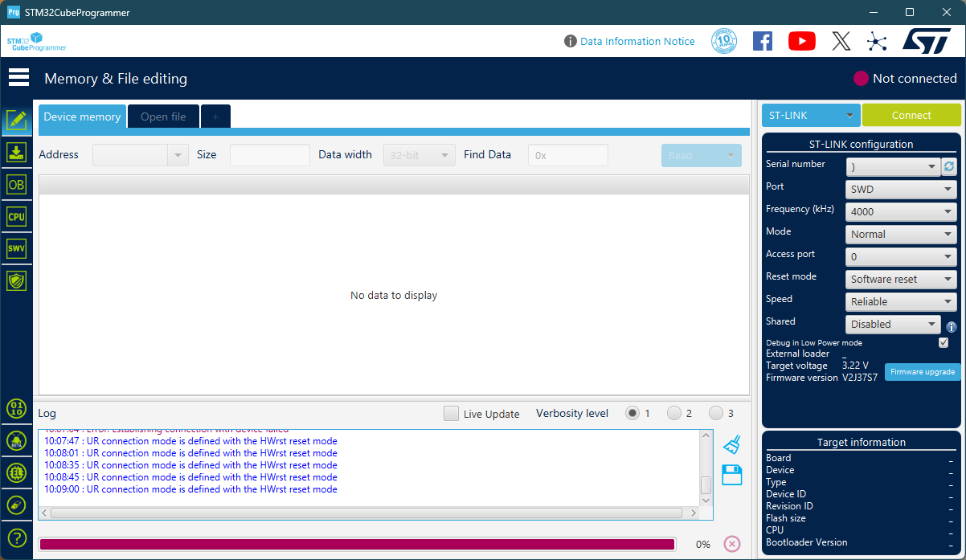Open the link/plug sidebar icon
966x560 pixels.
coord(16,505)
